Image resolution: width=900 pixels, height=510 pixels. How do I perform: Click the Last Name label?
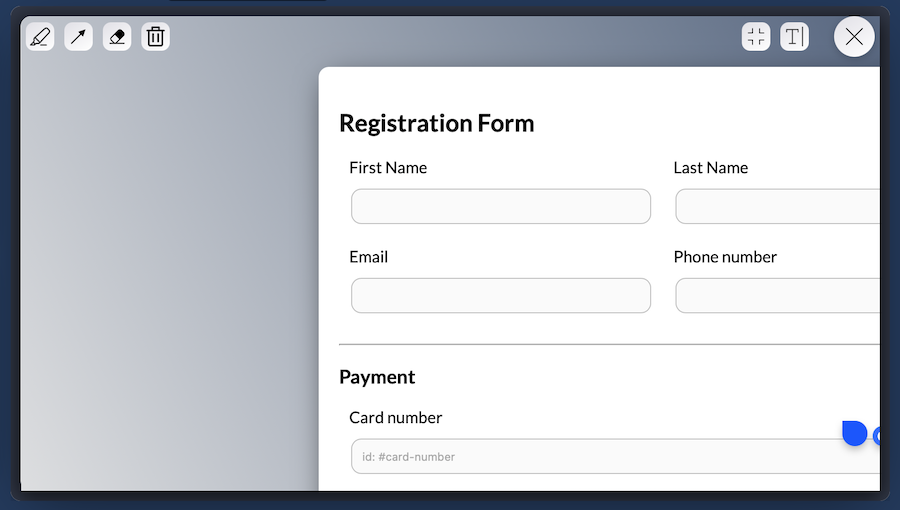pyautogui.click(x=710, y=168)
